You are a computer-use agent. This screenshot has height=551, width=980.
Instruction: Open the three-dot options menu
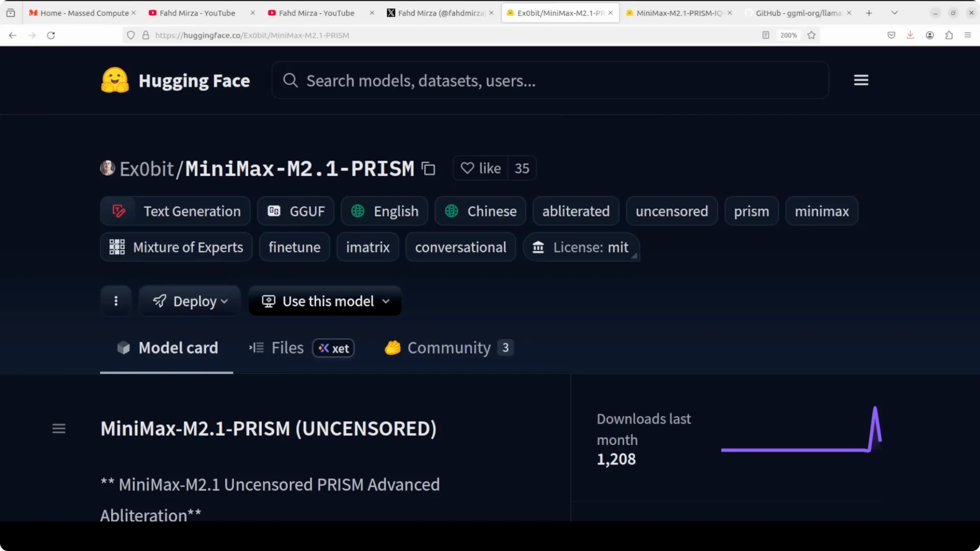116,301
